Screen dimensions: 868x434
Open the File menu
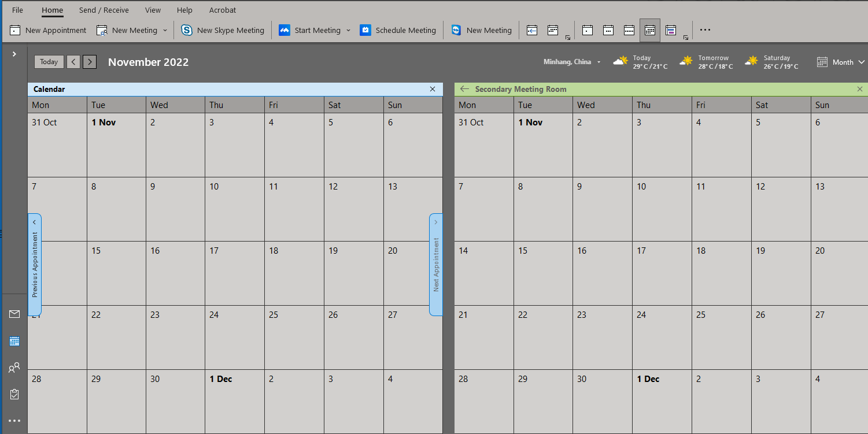tap(18, 10)
